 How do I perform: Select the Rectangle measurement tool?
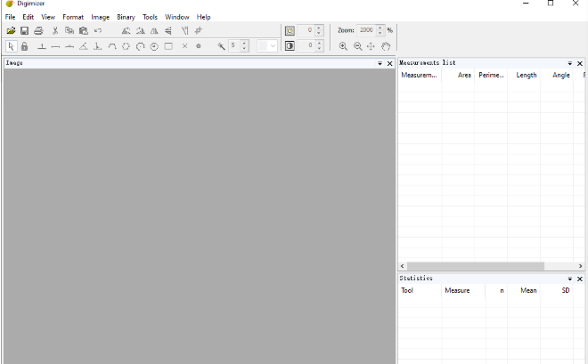168,46
